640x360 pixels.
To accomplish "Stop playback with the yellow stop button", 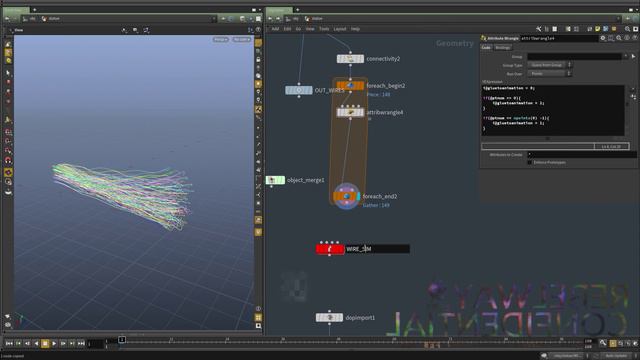I will [45, 344].
